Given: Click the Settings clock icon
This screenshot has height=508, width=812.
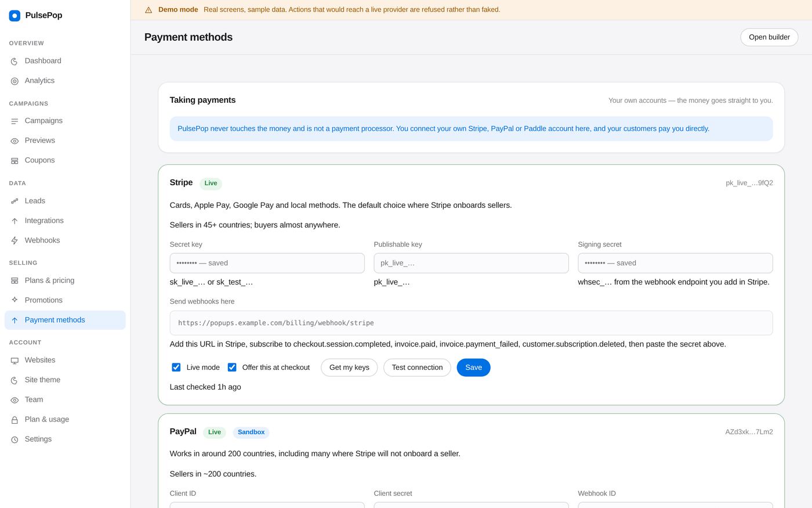Looking at the screenshot, I should (x=14, y=439).
